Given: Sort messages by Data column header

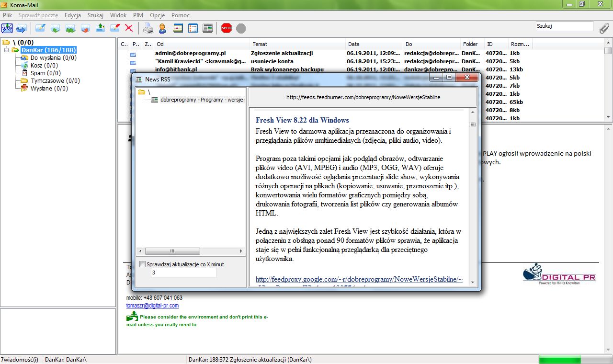Looking at the screenshot, I should tap(374, 44).
